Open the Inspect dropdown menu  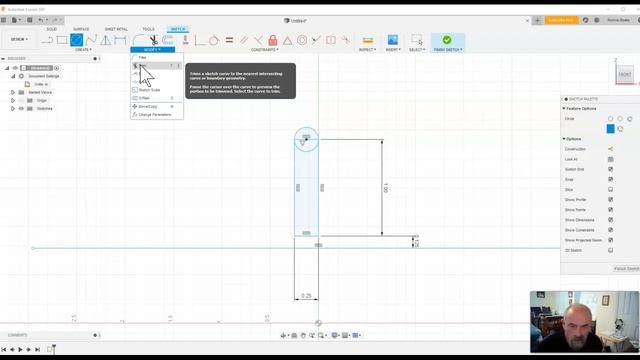(x=368, y=50)
